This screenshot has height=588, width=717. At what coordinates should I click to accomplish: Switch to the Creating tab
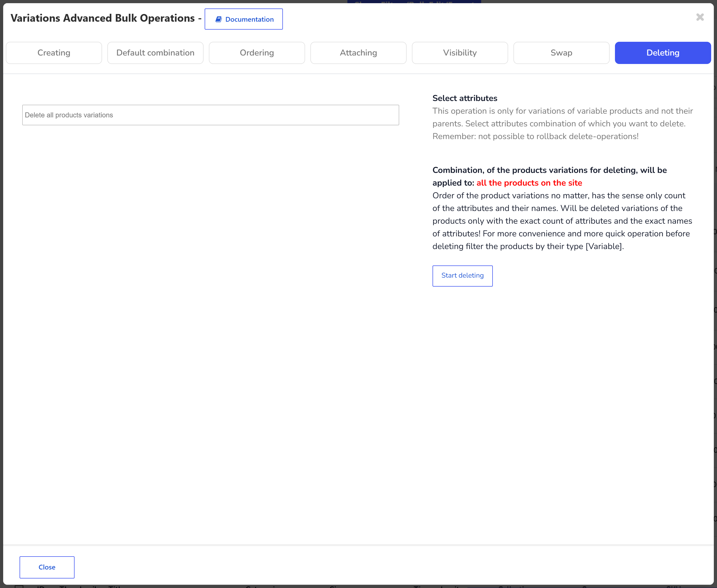click(x=54, y=53)
